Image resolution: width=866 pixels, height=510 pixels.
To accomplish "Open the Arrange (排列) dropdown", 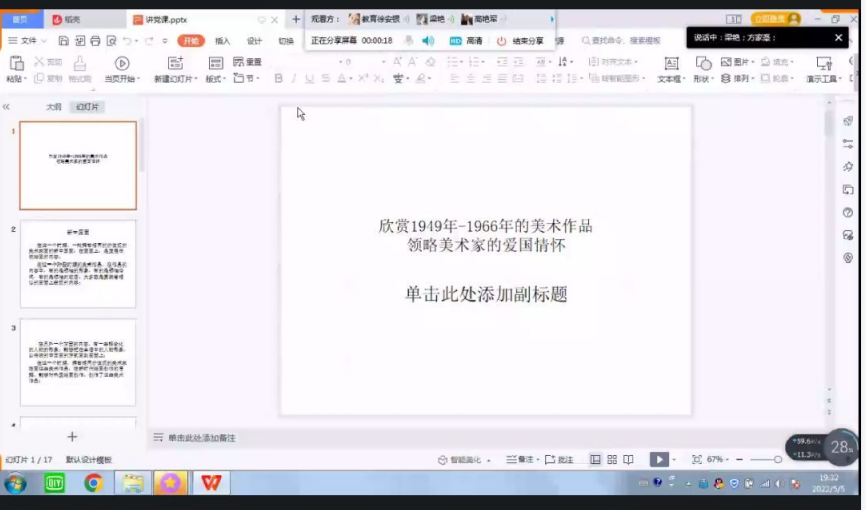I will click(x=741, y=79).
